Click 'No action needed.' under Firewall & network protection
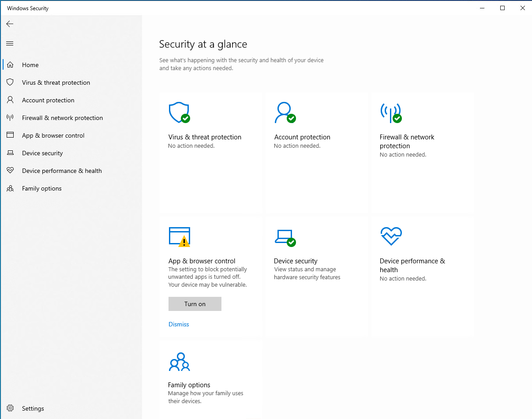Viewport: 532px width, 419px height. [403, 155]
